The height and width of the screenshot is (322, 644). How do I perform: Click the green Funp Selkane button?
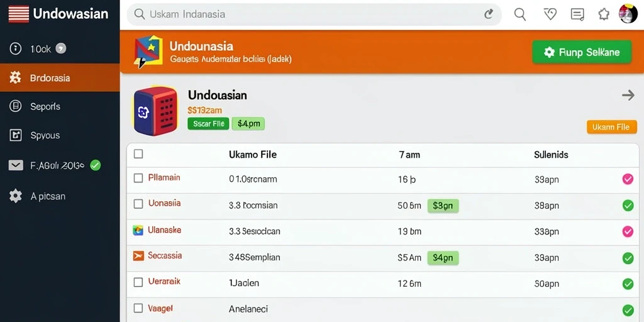click(582, 52)
